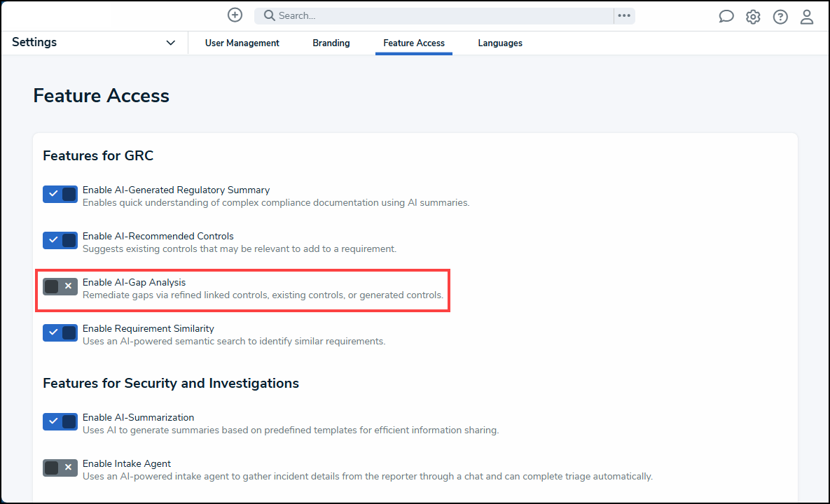Turn off the Requirement Similarity toggle

pos(60,332)
